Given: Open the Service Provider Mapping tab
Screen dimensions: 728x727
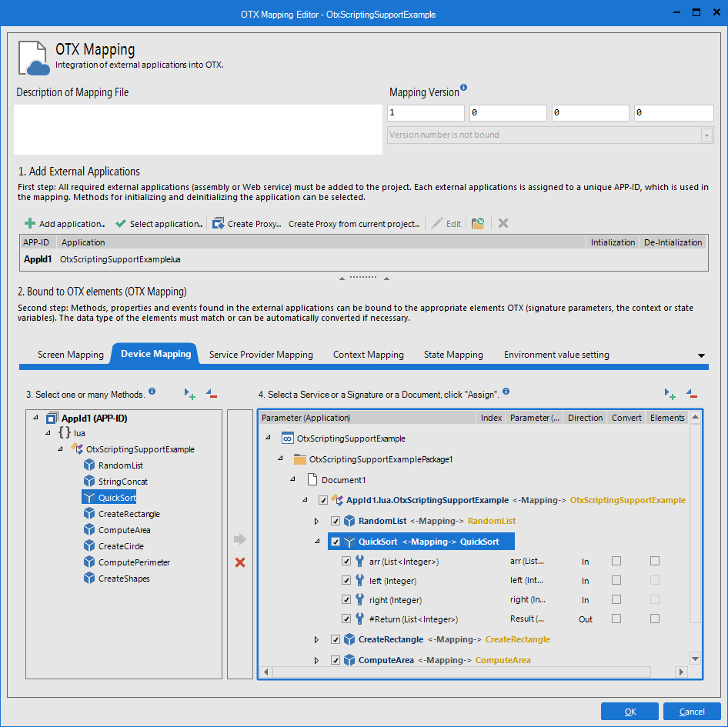Looking at the screenshot, I should tap(261, 355).
